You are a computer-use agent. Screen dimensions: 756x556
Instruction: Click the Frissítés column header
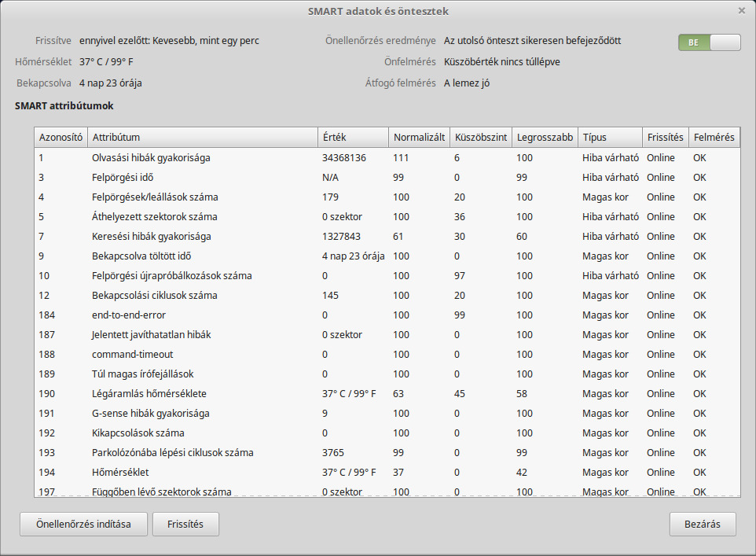[x=666, y=137]
